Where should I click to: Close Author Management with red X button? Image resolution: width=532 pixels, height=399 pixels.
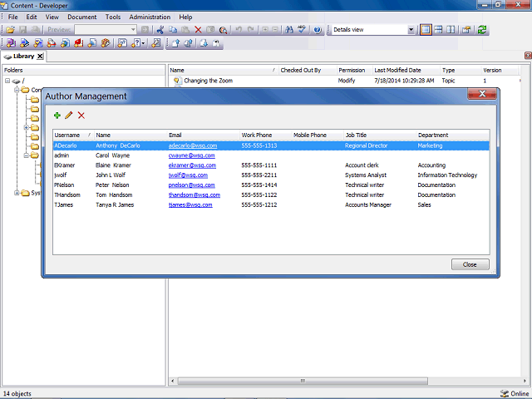click(482, 94)
